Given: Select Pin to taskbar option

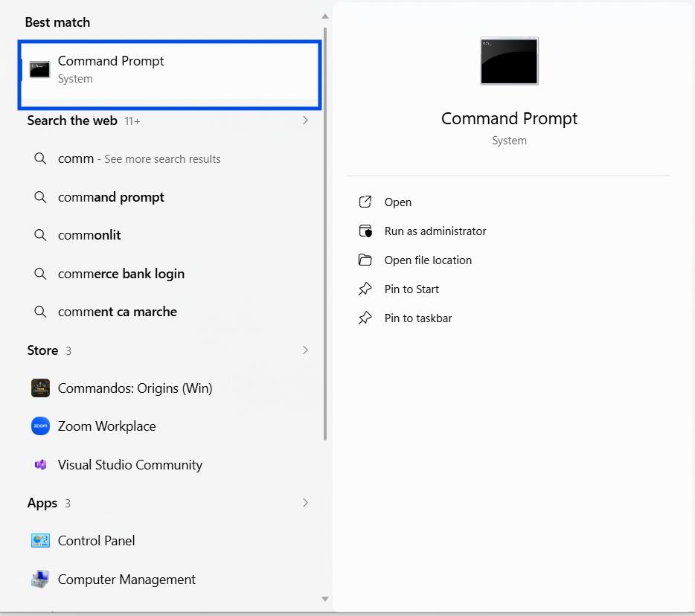Looking at the screenshot, I should click(417, 318).
